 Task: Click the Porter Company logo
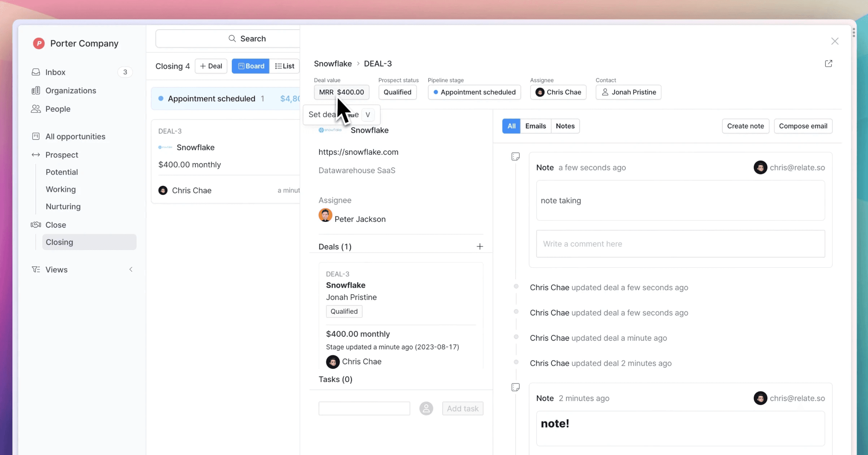click(x=39, y=43)
